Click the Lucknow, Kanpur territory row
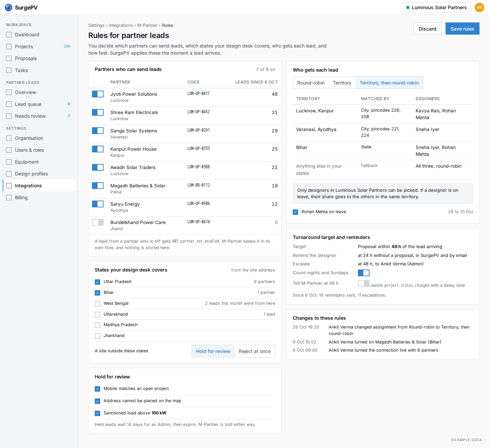The width and height of the screenshot is (489, 448). [383, 114]
